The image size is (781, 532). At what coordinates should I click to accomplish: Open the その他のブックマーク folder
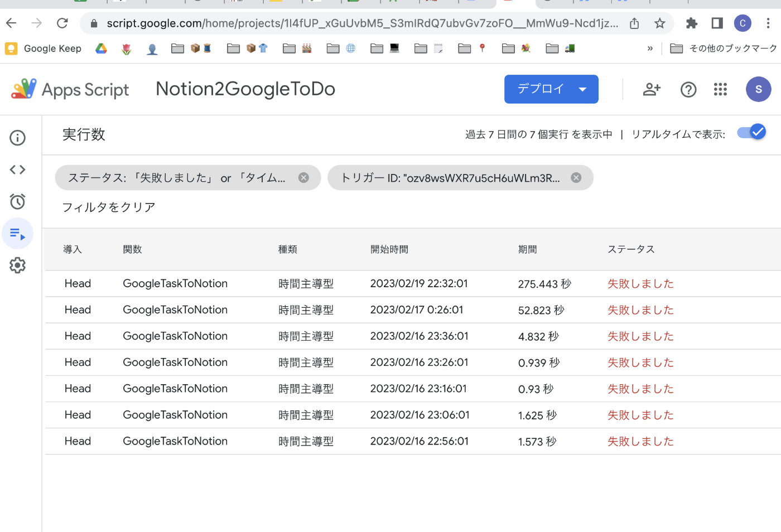click(723, 49)
